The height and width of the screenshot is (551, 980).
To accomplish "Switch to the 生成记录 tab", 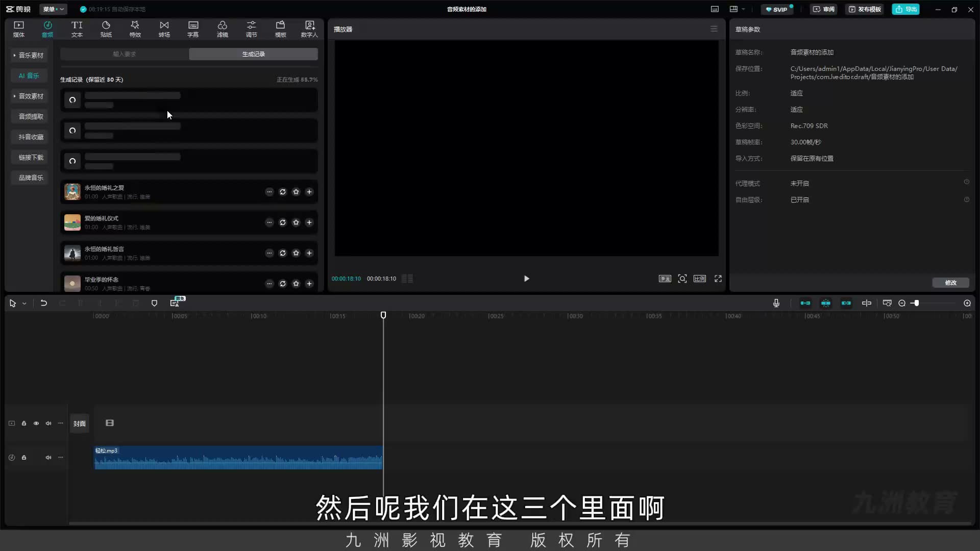I will (x=254, y=54).
